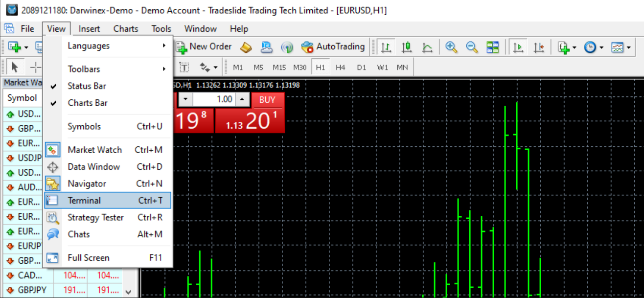Image resolution: width=644 pixels, height=298 pixels.
Task: Zoom out on the chart
Action: coord(472,47)
